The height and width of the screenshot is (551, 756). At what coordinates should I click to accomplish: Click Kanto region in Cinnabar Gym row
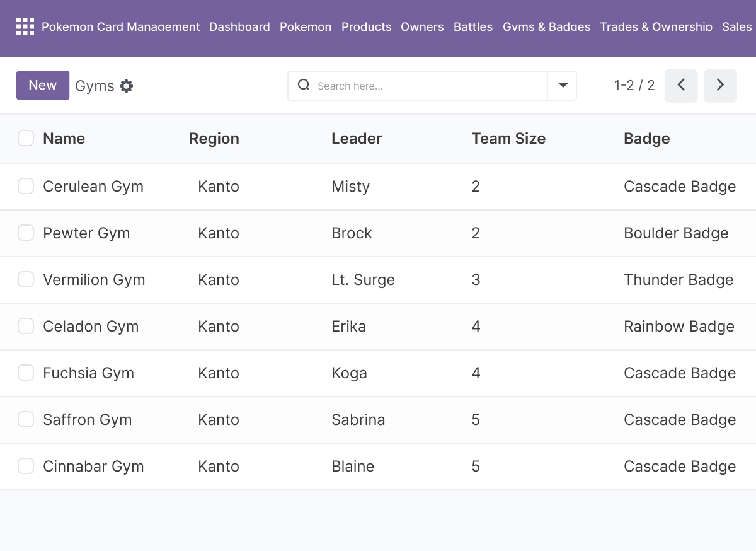click(x=219, y=467)
